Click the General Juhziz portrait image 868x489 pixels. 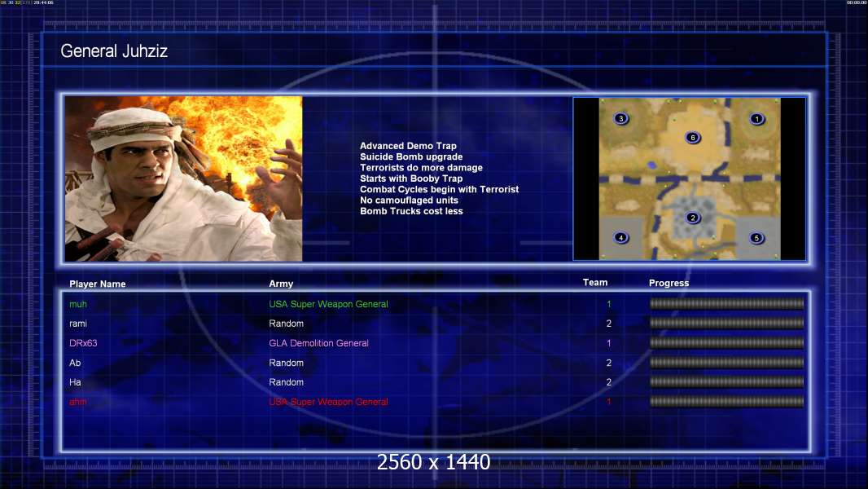click(184, 178)
